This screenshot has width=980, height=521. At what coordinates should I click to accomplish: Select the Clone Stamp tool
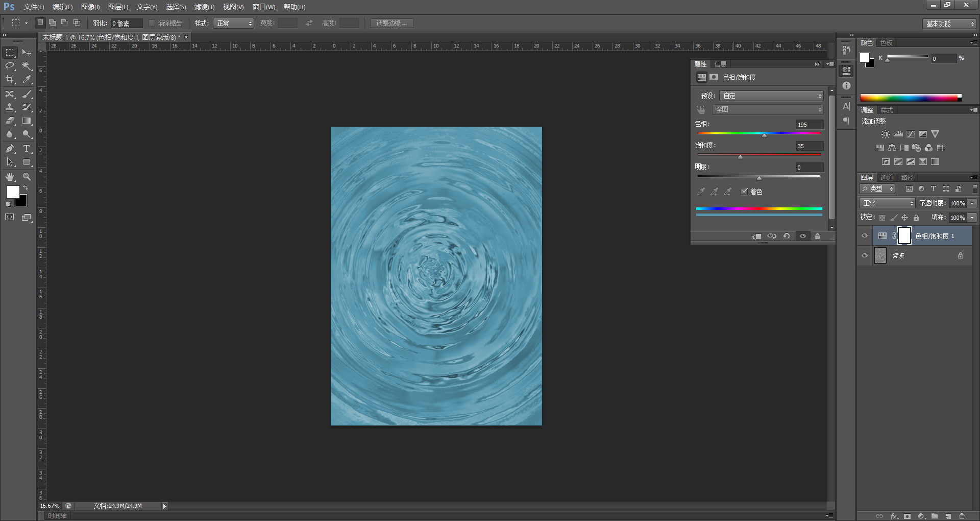(x=10, y=107)
